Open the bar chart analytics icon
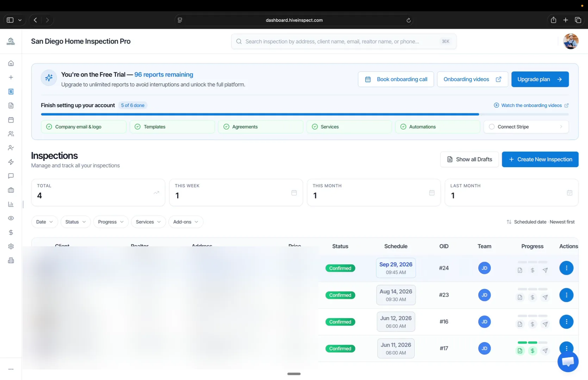The height and width of the screenshot is (380, 588). 11,204
